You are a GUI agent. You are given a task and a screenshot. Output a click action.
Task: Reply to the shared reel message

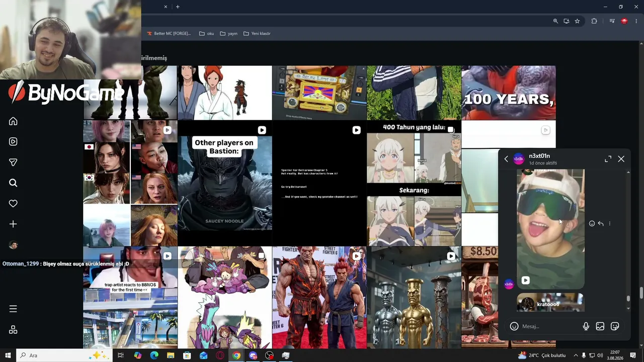pos(601,223)
